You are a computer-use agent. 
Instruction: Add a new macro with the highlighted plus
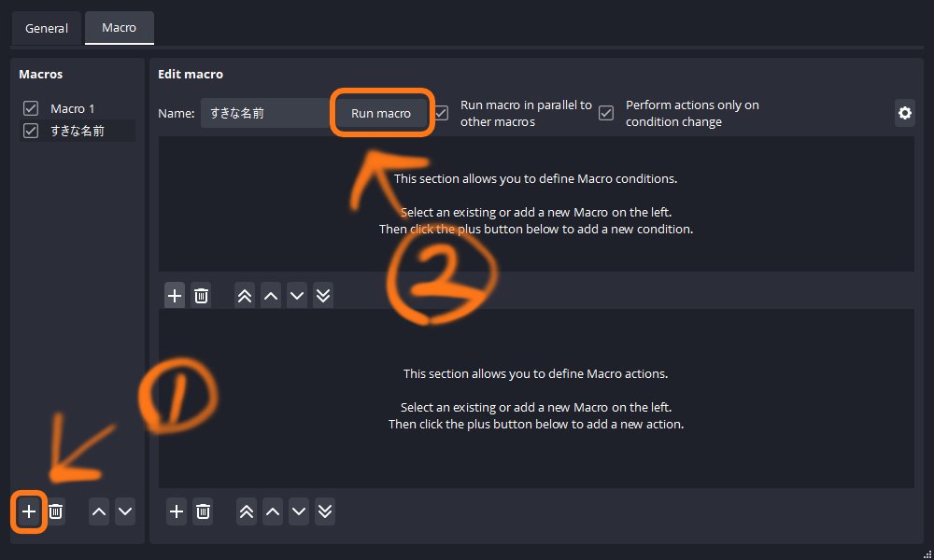28,511
